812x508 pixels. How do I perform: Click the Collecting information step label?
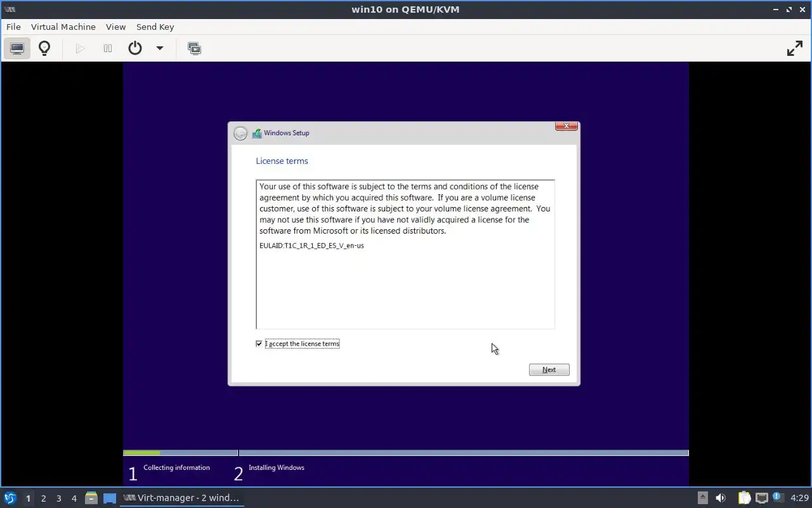(176, 468)
